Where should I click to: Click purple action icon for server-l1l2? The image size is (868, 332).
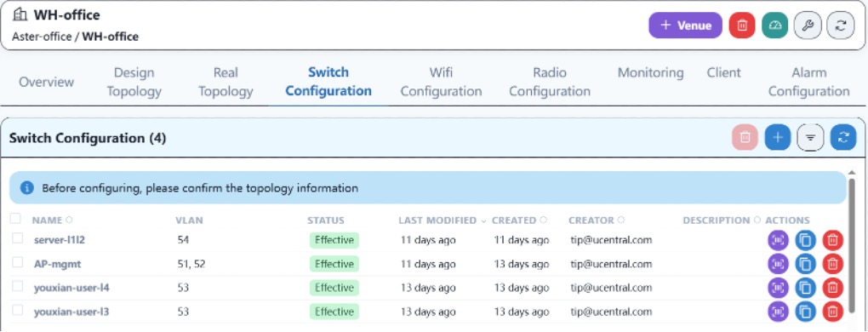click(x=778, y=241)
